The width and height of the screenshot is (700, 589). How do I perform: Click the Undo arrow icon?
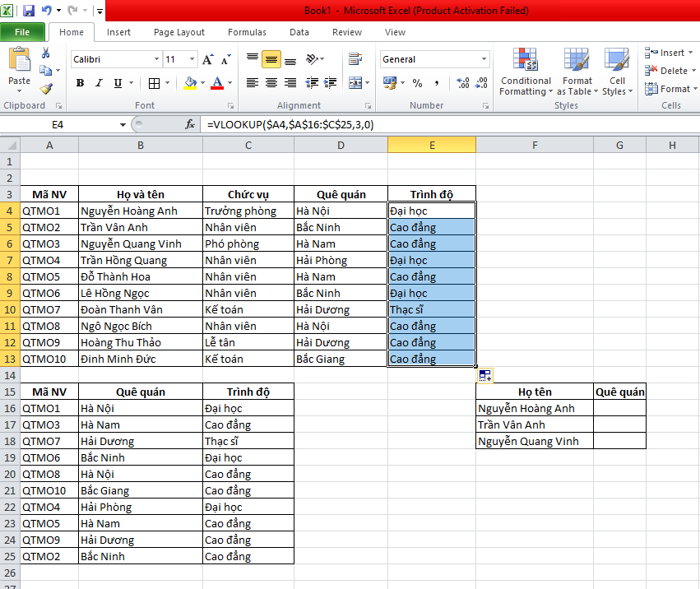tap(46, 10)
